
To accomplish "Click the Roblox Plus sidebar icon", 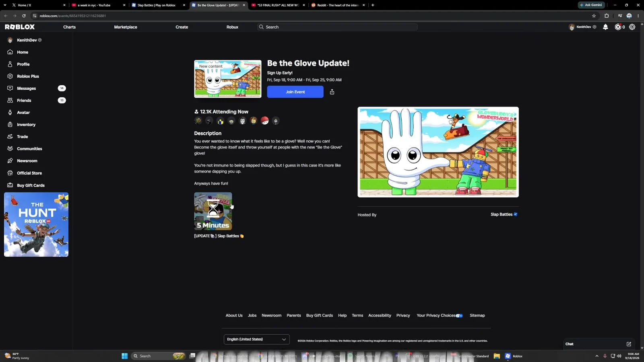I will point(10,76).
